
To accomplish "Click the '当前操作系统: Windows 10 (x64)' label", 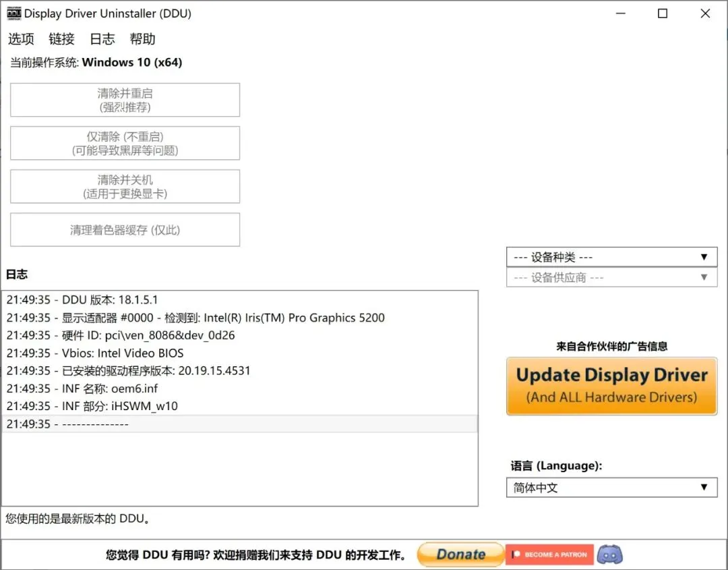I will click(96, 62).
